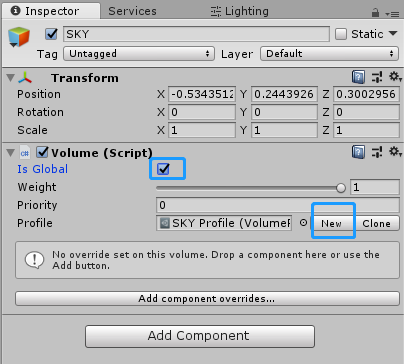
Task: Click Add component overrides button
Action: pyautogui.click(x=207, y=299)
